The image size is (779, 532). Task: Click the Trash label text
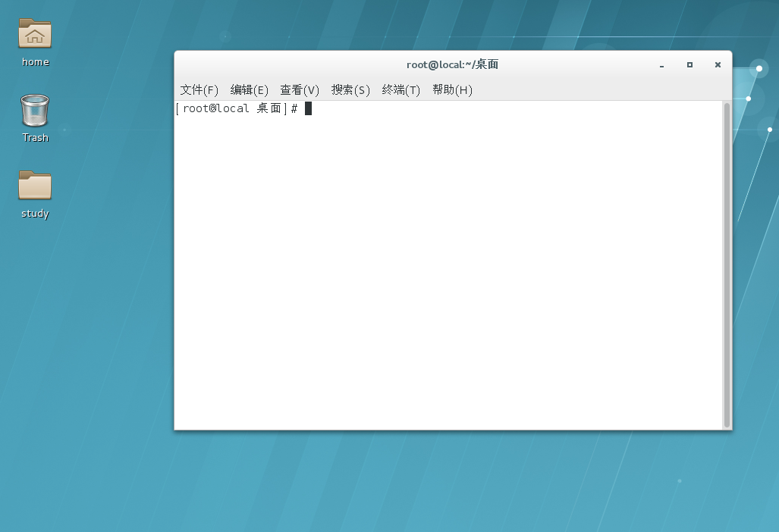34,137
